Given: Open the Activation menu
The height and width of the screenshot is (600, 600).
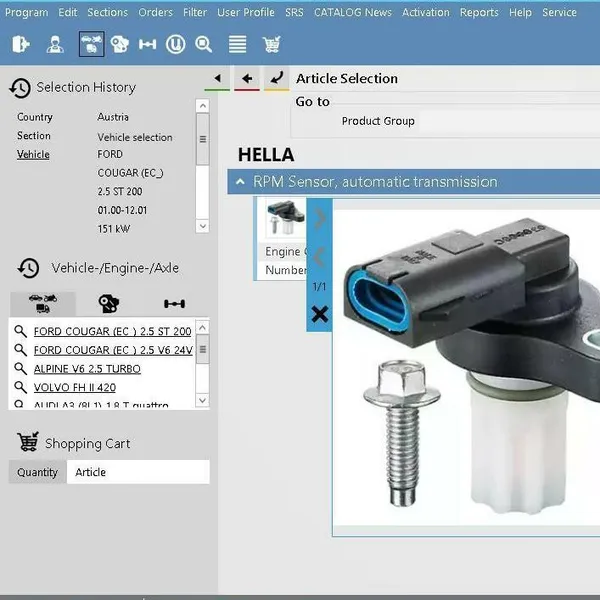Looking at the screenshot, I should (x=426, y=13).
